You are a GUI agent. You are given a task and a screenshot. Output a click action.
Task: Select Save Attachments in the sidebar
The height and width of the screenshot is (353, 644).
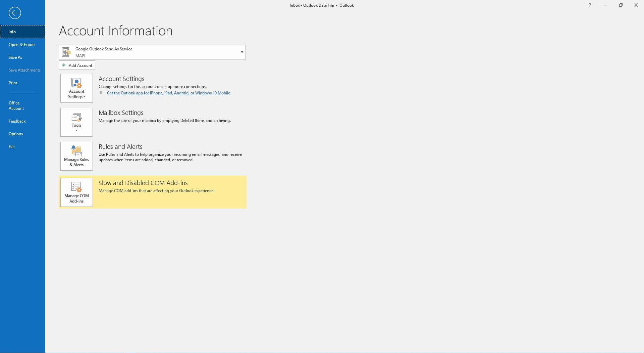22,70
